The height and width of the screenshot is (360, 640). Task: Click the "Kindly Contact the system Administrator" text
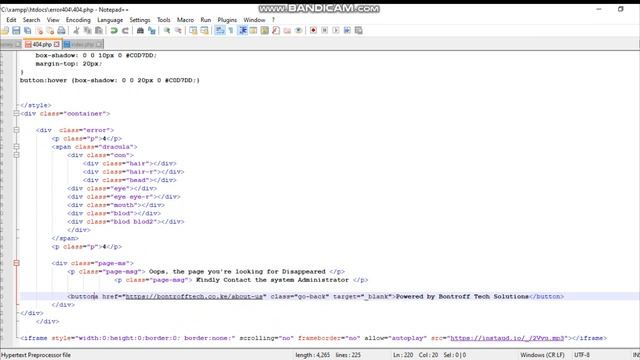click(272, 280)
